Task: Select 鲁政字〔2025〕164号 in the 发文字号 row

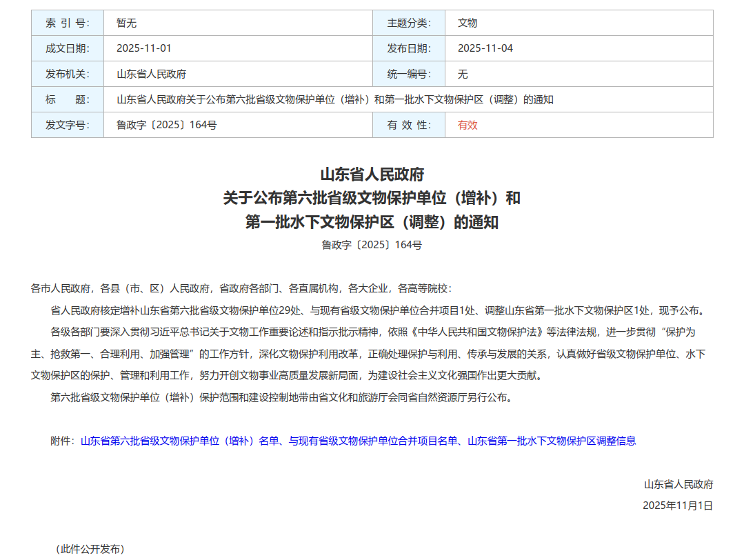Action: point(167,125)
